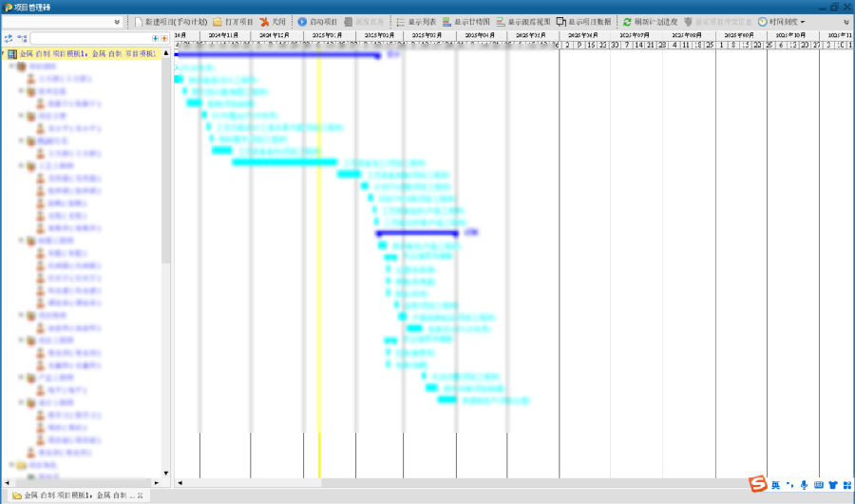The width and height of the screenshot is (855, 504).
Task: Click the Sogou input method S icon
Action: coord(757,484)
